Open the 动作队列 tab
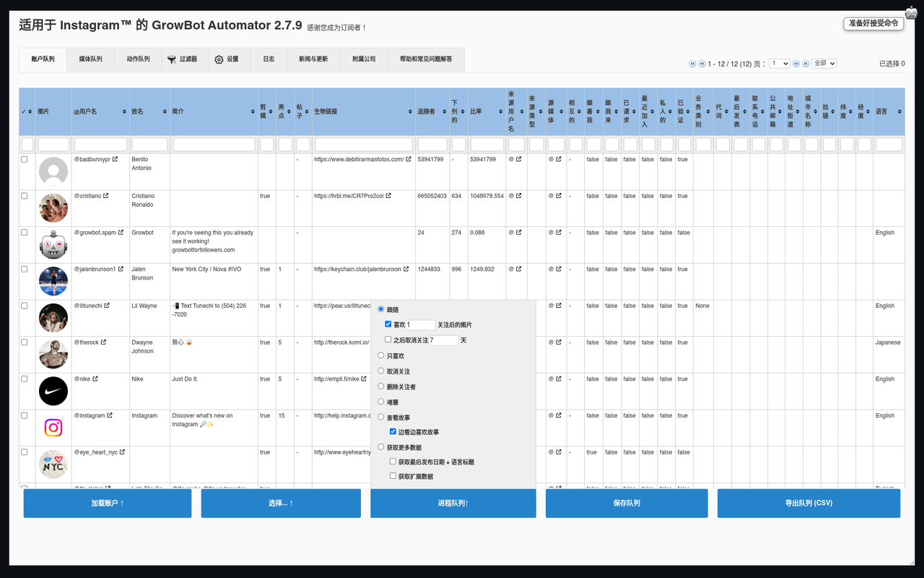This screenshot has height=578, width=924. point(138,59)
